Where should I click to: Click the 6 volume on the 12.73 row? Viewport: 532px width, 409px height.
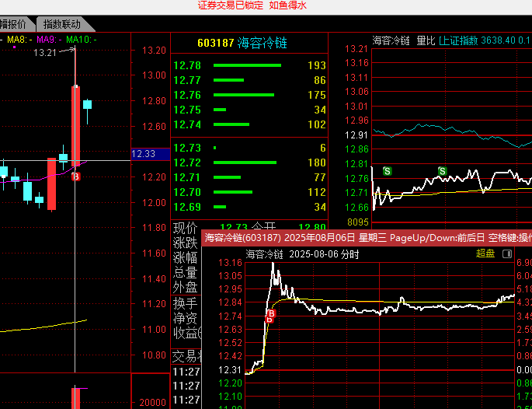click(x=323, y=148)
